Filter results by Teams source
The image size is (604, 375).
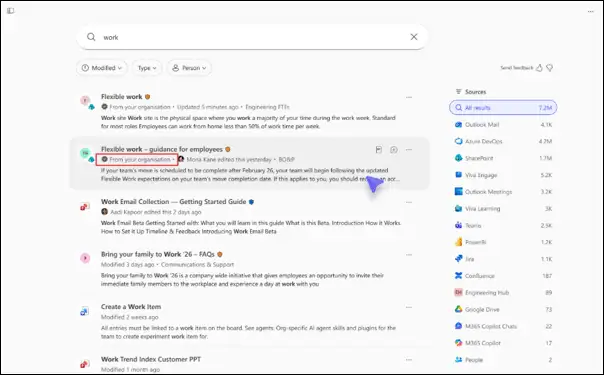(503, 226)
